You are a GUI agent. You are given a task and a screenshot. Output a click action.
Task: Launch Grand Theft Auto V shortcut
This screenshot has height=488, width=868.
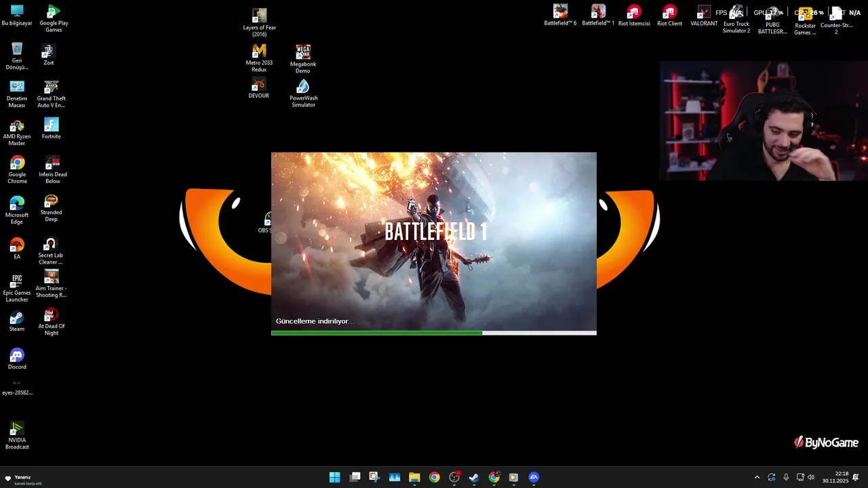[51, 94]
